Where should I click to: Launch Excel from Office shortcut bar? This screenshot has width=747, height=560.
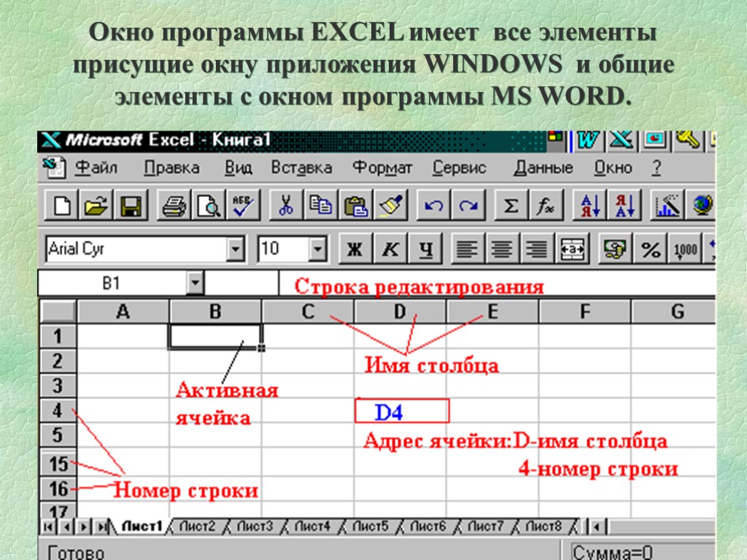coord(622,139)
